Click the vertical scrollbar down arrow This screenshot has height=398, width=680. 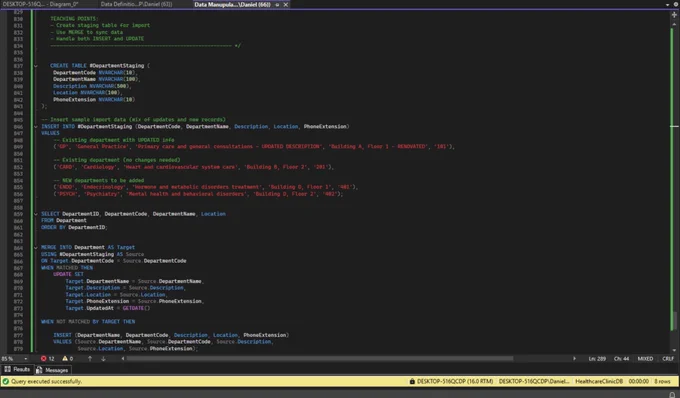(x=674, y=350)
